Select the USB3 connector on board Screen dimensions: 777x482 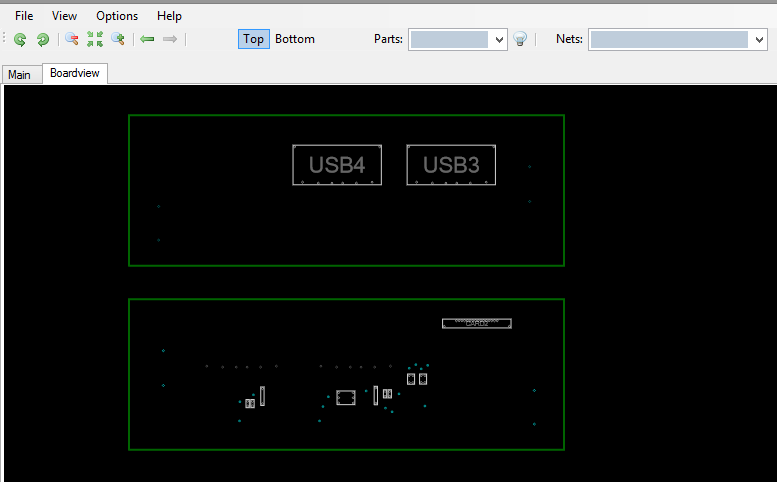(x=451, y=165)
